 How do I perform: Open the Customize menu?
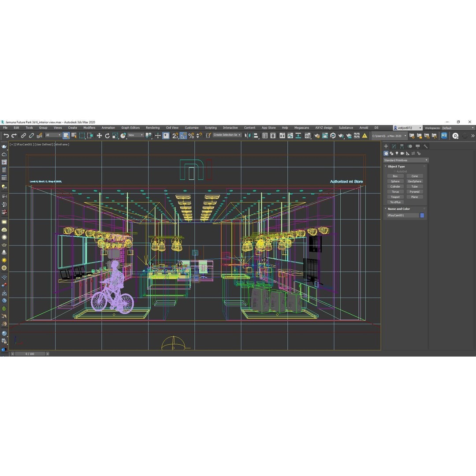coord(192,127)
